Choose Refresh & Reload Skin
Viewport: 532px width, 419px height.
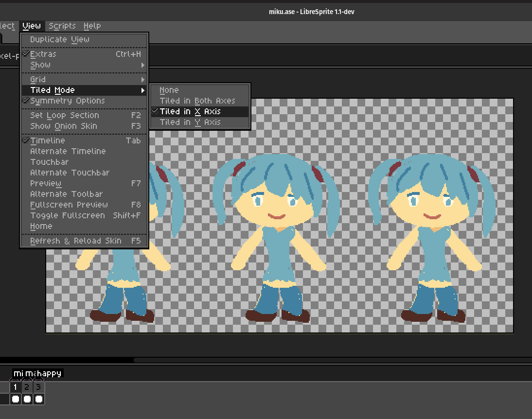(84, 241)
